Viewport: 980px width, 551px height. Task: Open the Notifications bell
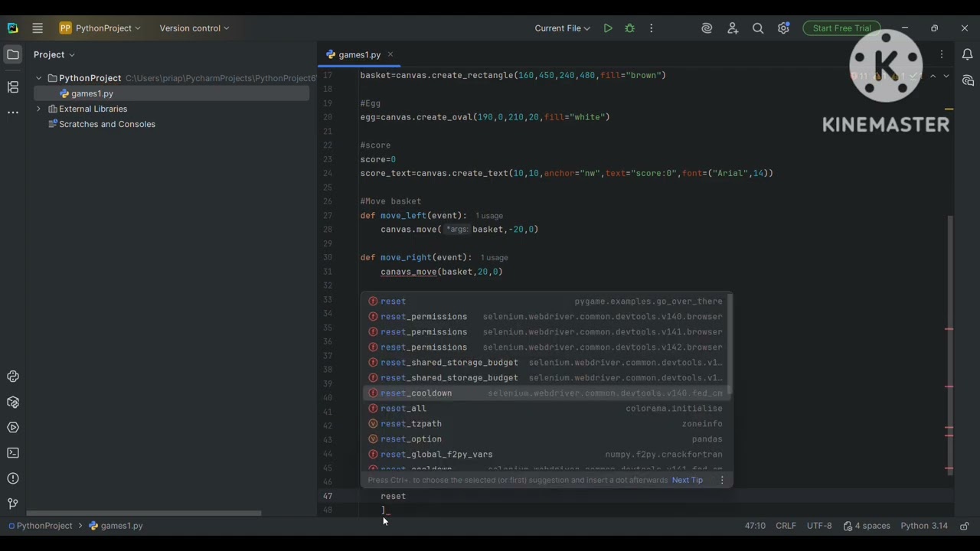(967, 54)
